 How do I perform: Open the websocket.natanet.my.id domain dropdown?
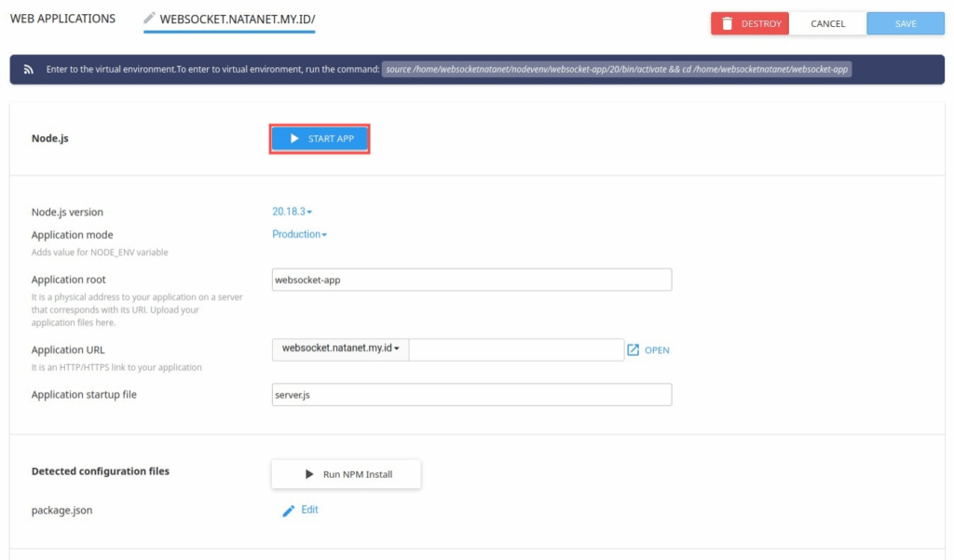[340, 348]
